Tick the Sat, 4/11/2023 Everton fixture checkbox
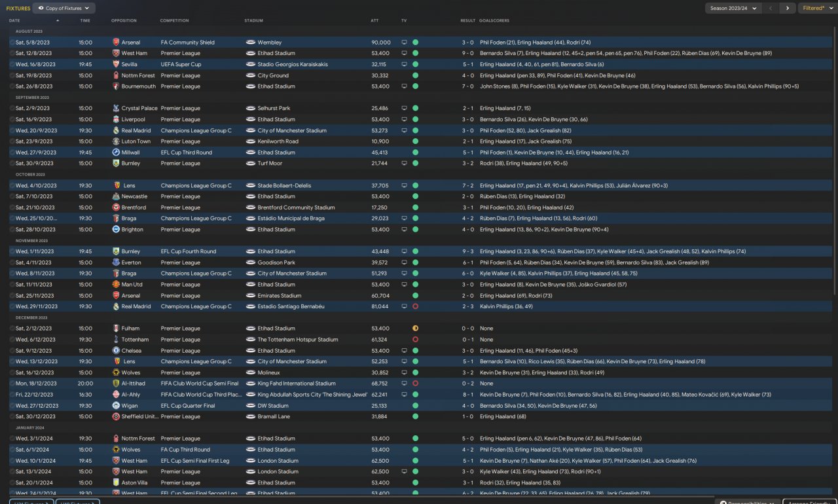838x504 pixels. coord(12,262)
